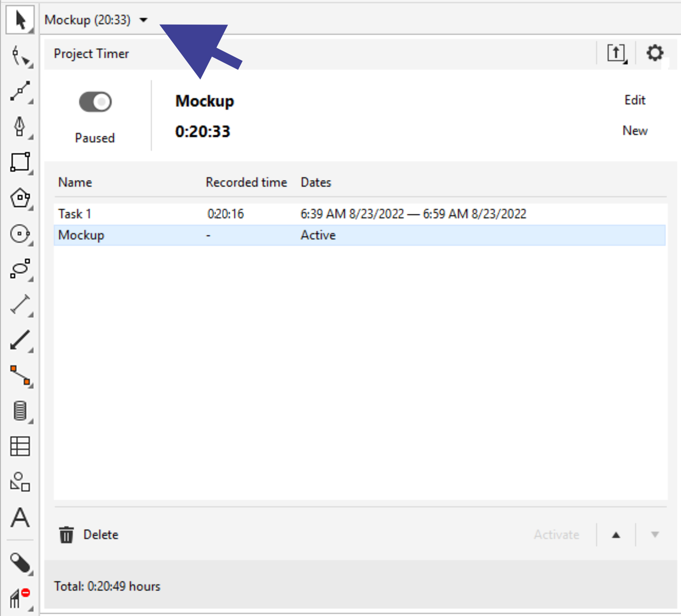
Task: Sort by Recorded time column header
Action: [246, 183]
